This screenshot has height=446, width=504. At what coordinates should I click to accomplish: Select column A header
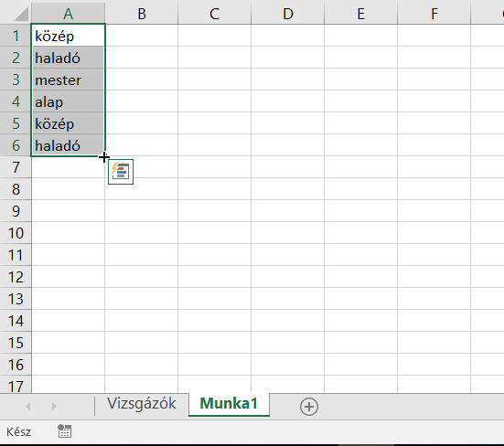68,14
